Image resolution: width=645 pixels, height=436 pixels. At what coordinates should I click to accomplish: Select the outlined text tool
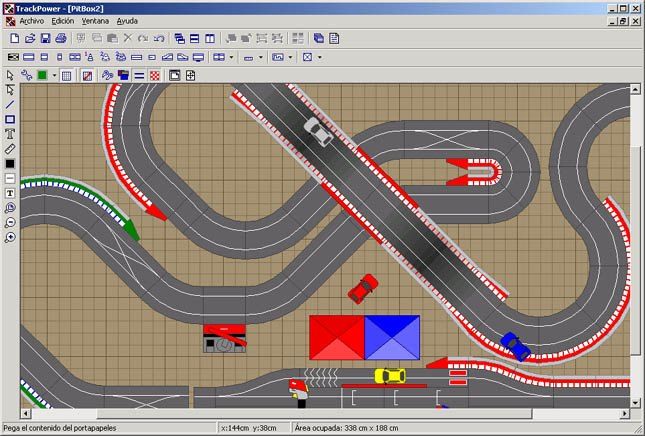pyautogui.click(x=10, y=134)
